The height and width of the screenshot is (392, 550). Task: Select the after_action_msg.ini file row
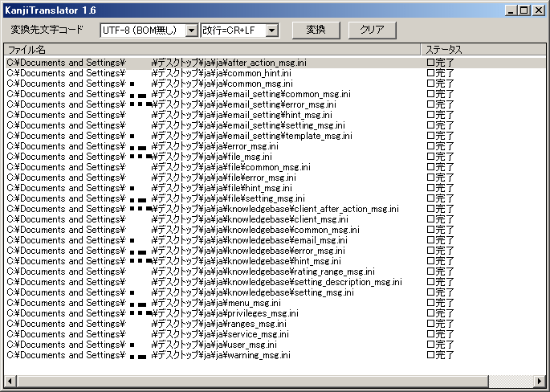[241, 62]
